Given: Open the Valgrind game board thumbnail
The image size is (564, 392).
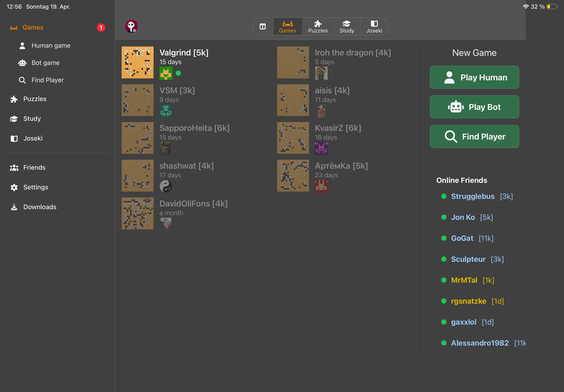Looking at the screenshot, I should tap(137, 62).
